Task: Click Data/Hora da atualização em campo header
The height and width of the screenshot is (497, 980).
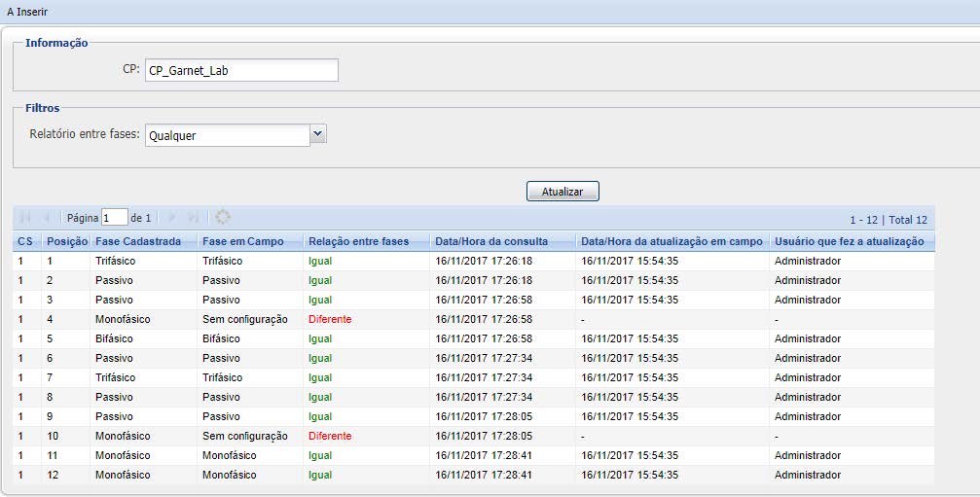Action: 671,241
